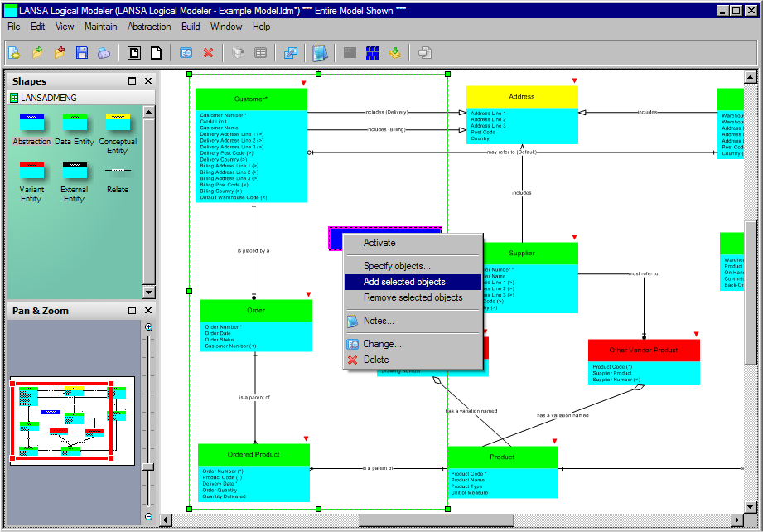This screenshot has height=532, width=763.
Task: Close the Pan & Zoom panel
Action: click(x=148, y=311)
